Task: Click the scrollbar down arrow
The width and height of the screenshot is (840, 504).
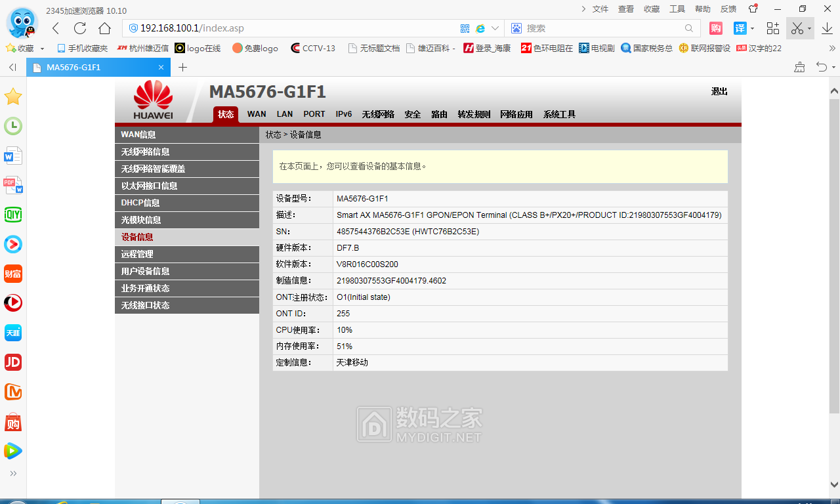Action: coord(834,486)
